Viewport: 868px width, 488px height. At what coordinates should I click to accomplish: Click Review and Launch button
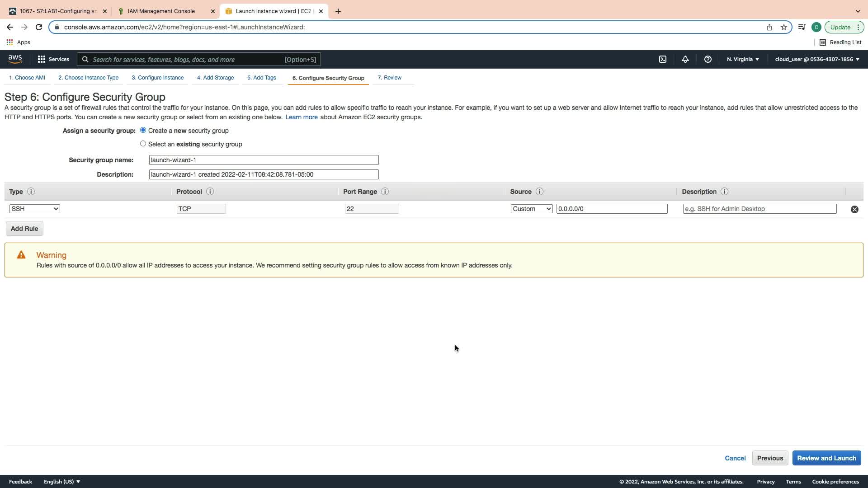click(x=826, y=458)
